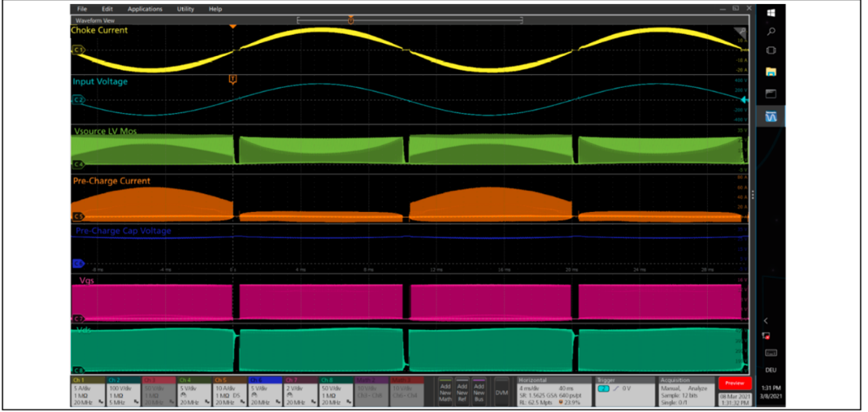Click the orange T trigger marker
The width and height of the screenshot is (868, 412).
click(x=233, y=79)
